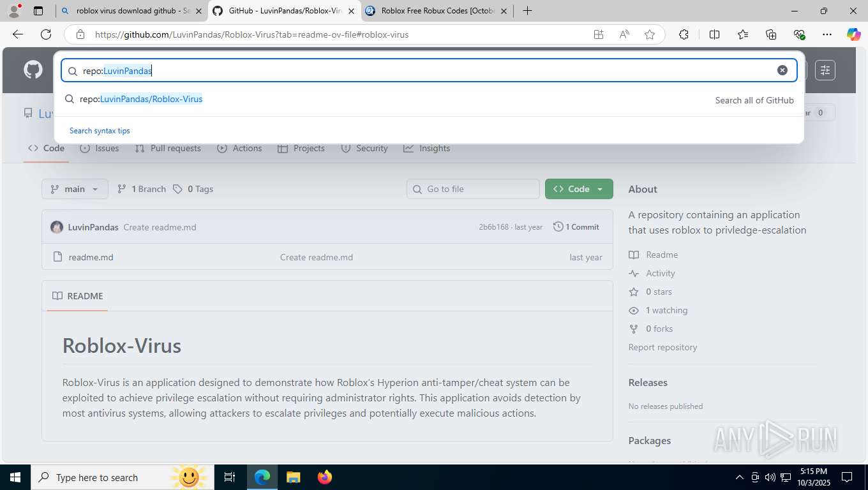868x490 pixels.
Task: Open the apps/collections icon in address bar
Action: (x=599, y=34)
